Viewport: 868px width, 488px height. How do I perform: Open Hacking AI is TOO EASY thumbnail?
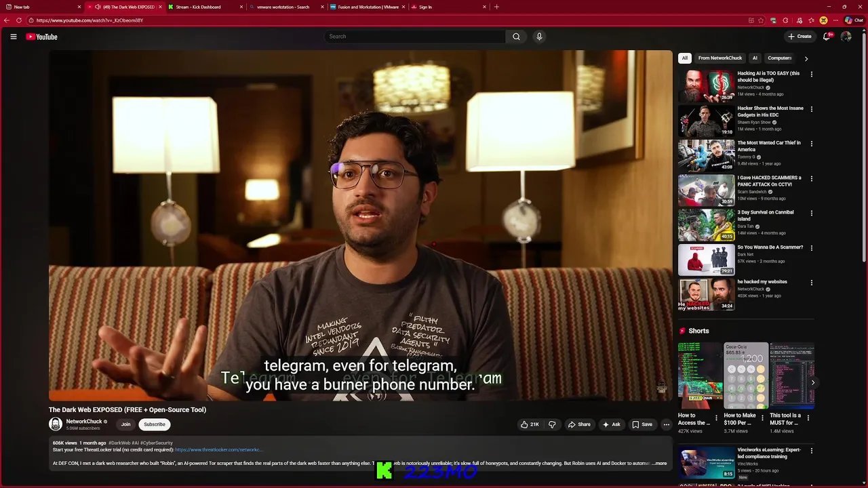pyautogui.click(x=706, y=86)
